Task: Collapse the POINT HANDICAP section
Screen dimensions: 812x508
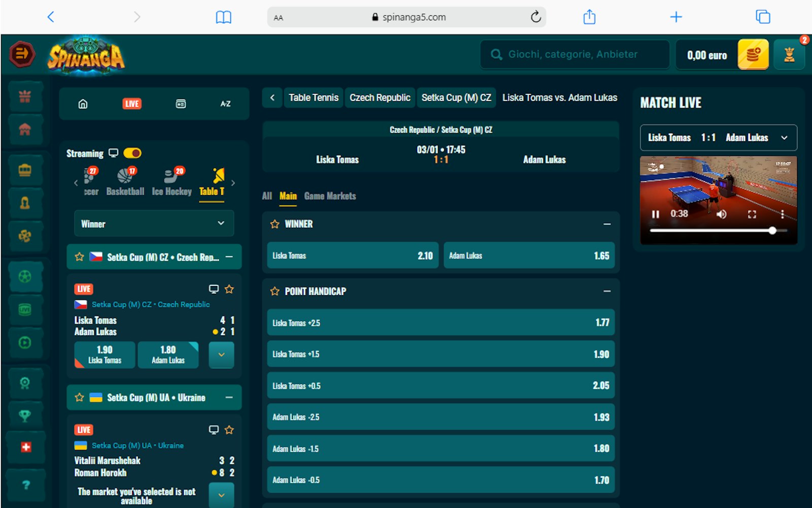Action: pyautogui.click(x=606, y=291)
